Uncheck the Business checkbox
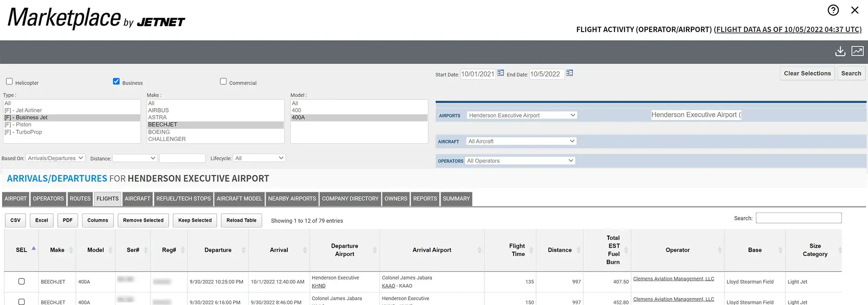 pos(116,82)
